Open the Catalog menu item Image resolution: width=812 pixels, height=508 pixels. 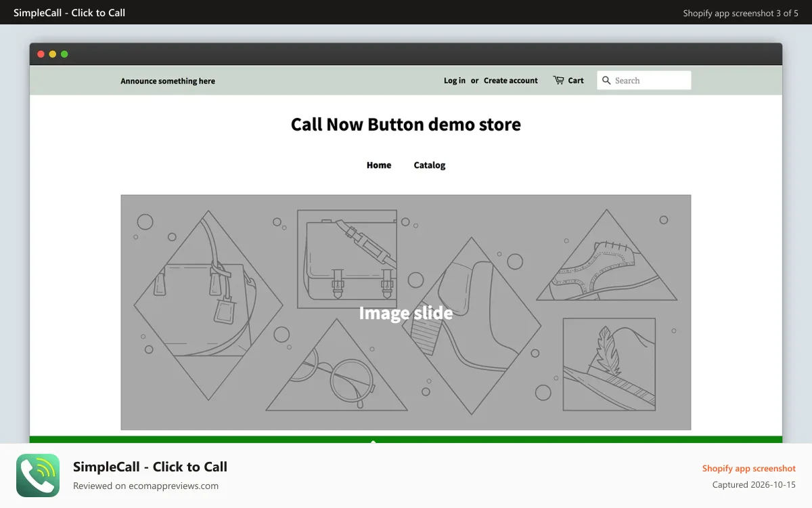click(430, 165)
